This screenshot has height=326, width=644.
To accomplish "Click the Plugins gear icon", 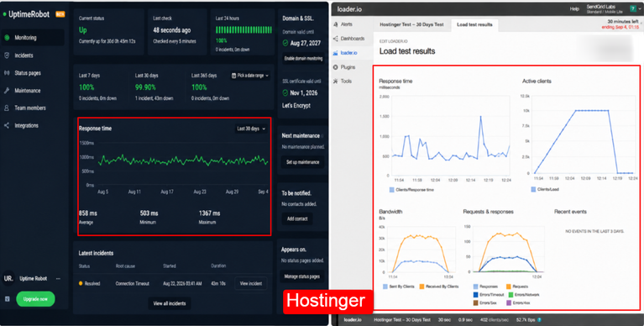I will pyautogui.click(x=336, y=67).
